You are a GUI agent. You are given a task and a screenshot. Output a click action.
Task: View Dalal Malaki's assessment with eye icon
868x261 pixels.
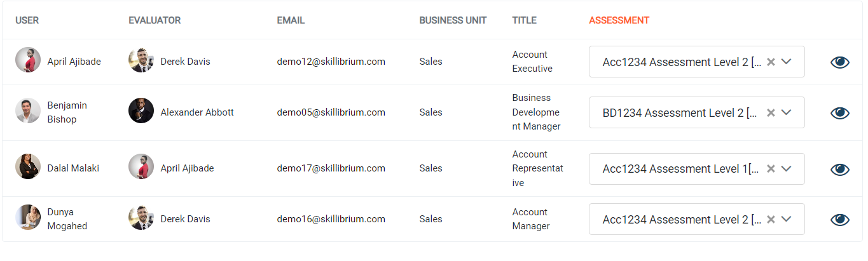(840, 169)
